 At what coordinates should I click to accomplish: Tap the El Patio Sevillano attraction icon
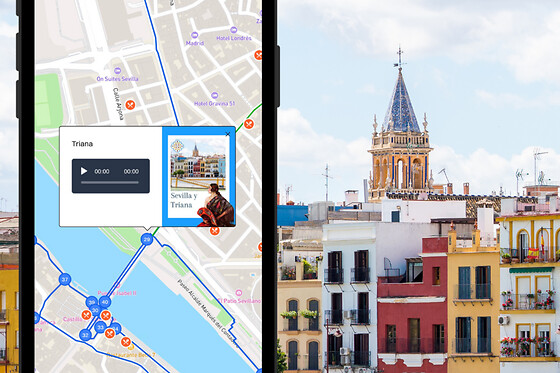[x=239, y=293]
